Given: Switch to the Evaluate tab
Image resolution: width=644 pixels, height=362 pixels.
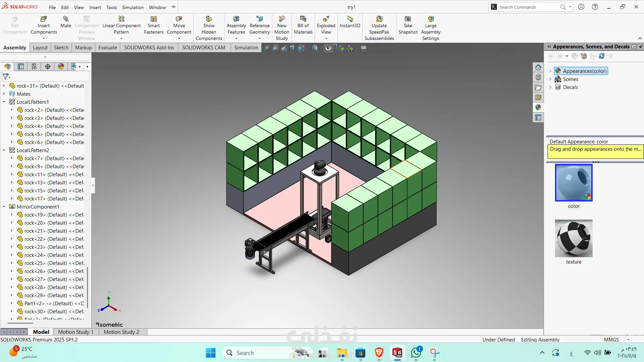Looking at the screenshot, I should (x=108, y=48).
